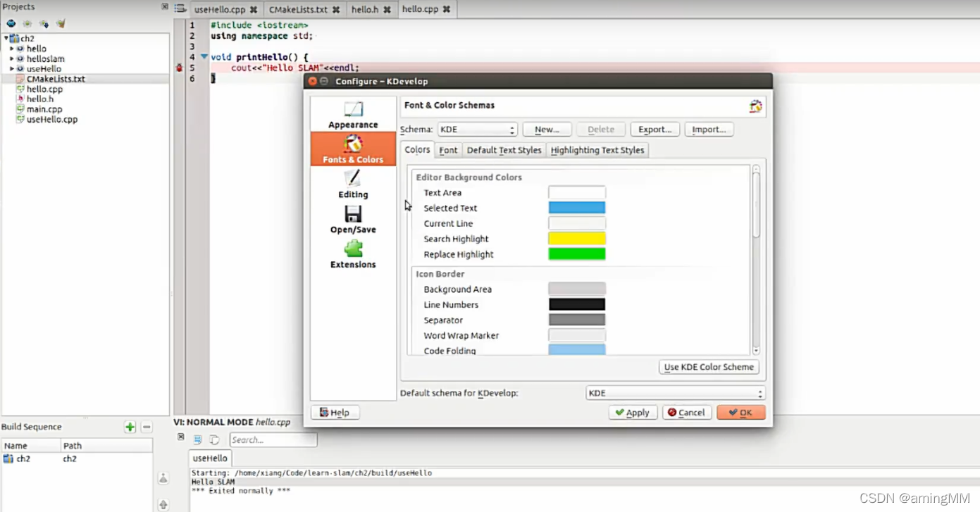Pick the Replace Highlight green swatch

tap(577, 254)
